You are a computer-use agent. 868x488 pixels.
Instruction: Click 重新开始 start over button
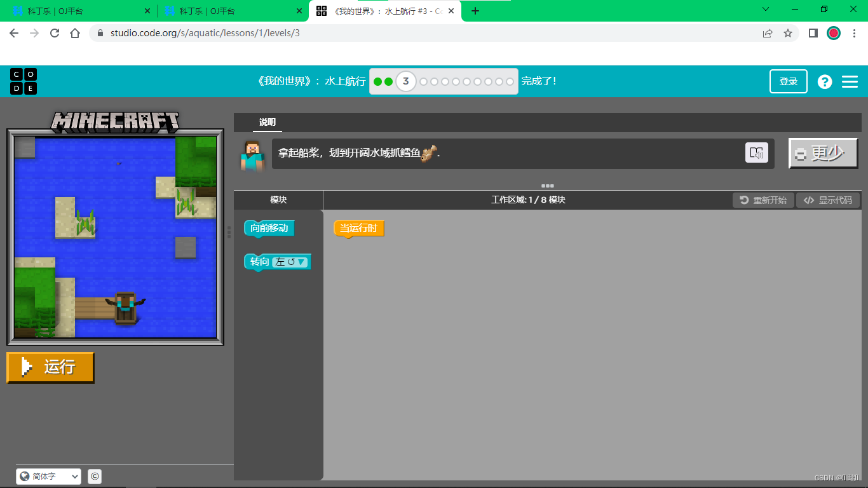tap(763, 200)
